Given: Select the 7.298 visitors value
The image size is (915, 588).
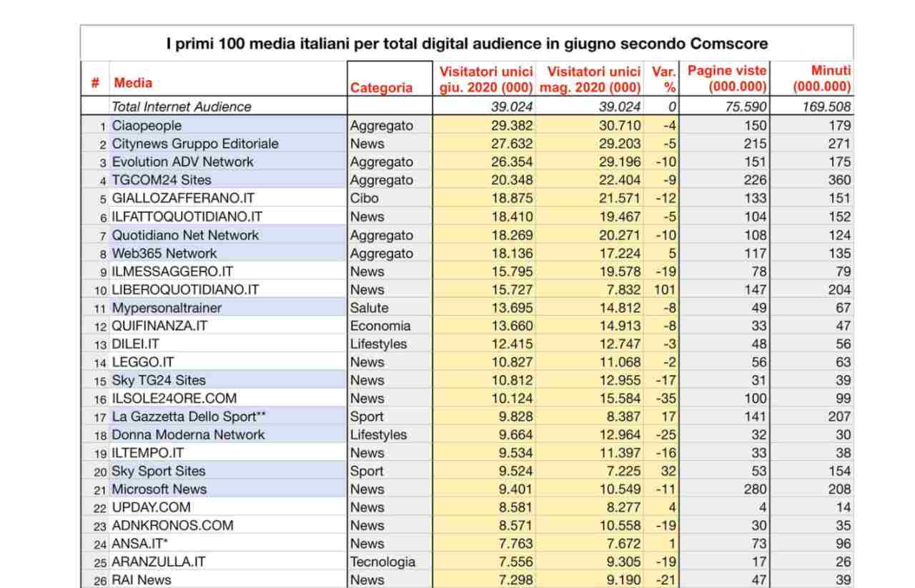Looking at the screenshot, I should point(515,580).
